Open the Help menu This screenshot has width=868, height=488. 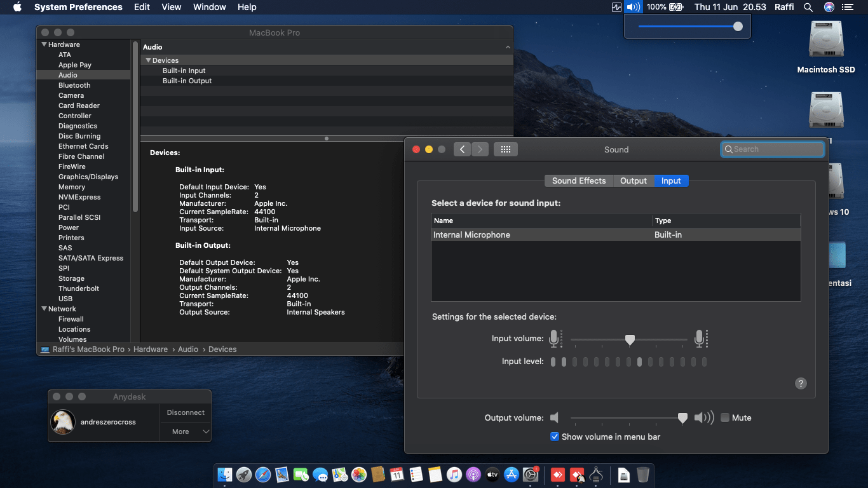(x=247, y=7)
